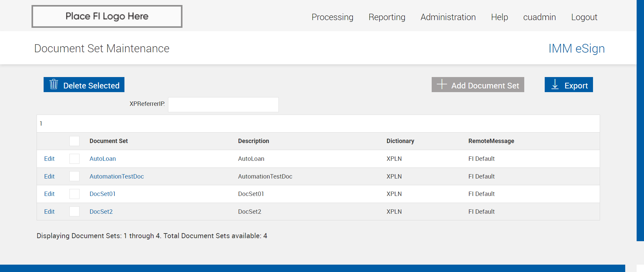Open the Reporting menu
The image size is (644, 272).
click(x=387, y=17)
